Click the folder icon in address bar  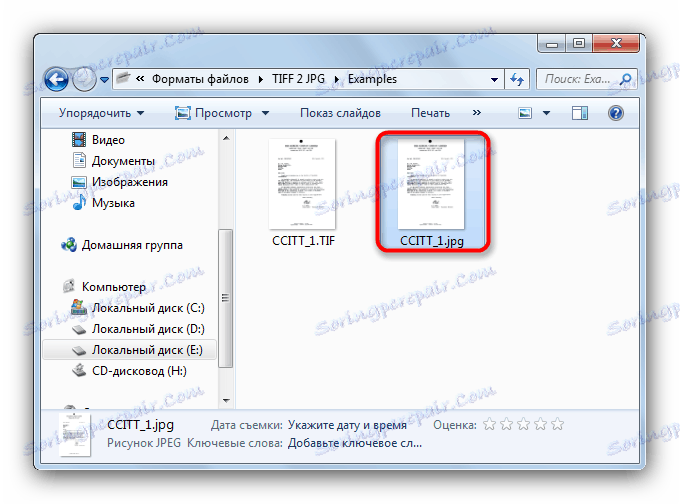(124, 78)
